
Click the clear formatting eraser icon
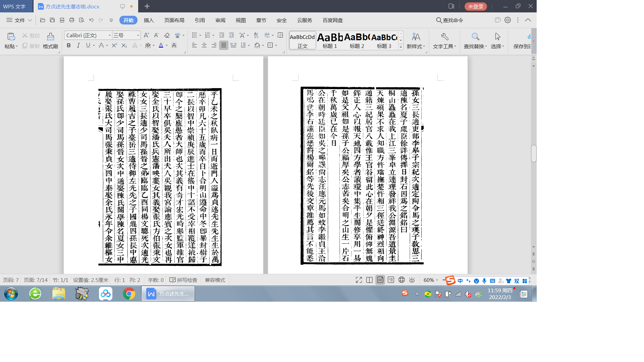(x=167, y=35)
